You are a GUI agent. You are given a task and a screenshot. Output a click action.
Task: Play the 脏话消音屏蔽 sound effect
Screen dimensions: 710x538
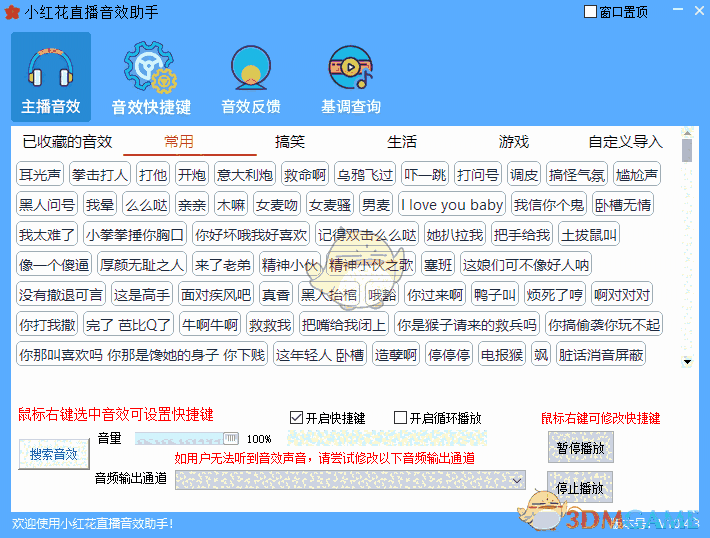click(601, 355)
